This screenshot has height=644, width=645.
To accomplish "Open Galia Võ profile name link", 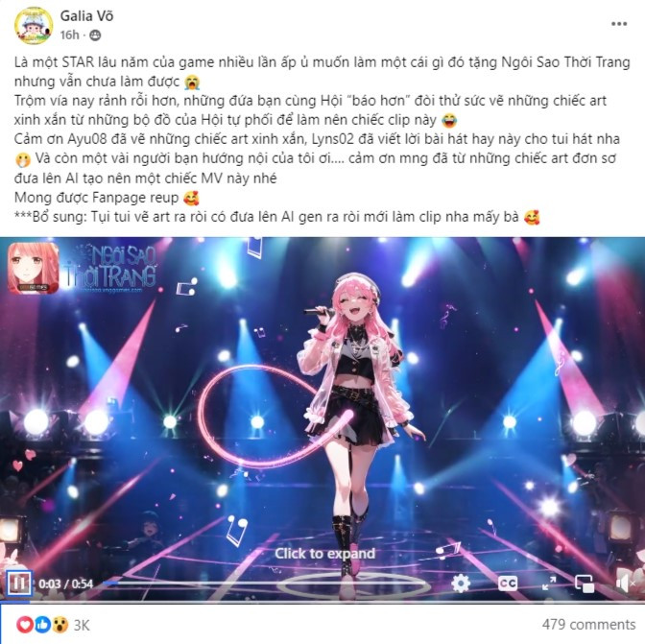I will (x=86, y=15).
